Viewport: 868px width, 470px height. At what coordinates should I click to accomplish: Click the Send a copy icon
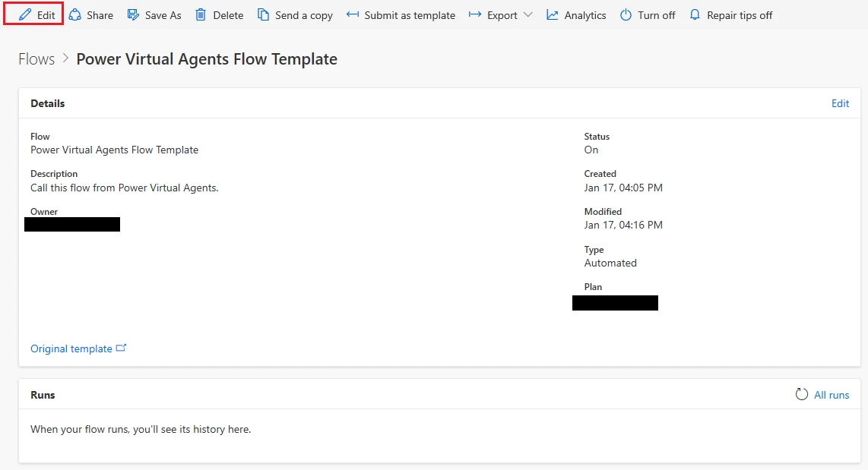[263, 14]
